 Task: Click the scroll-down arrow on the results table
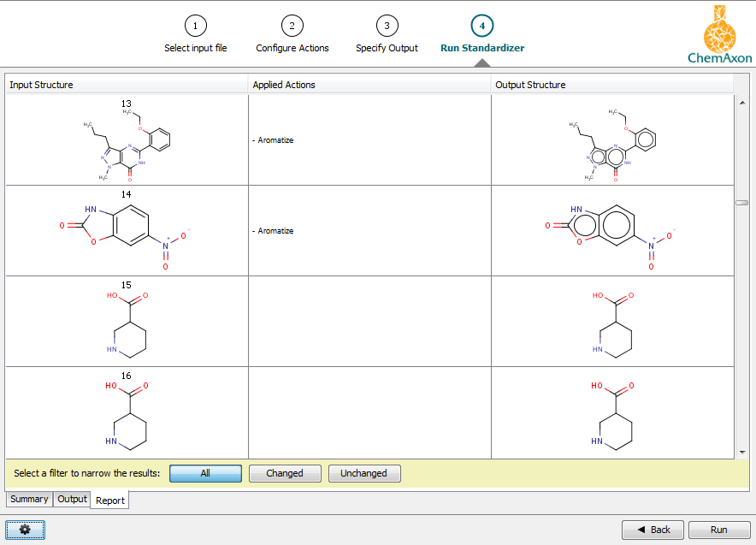742,451
